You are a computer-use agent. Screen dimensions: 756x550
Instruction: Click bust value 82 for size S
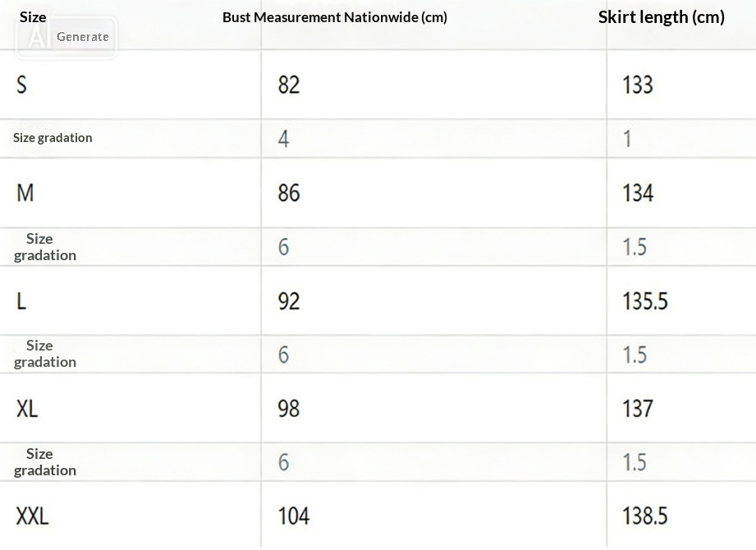[x=289, y=84]
